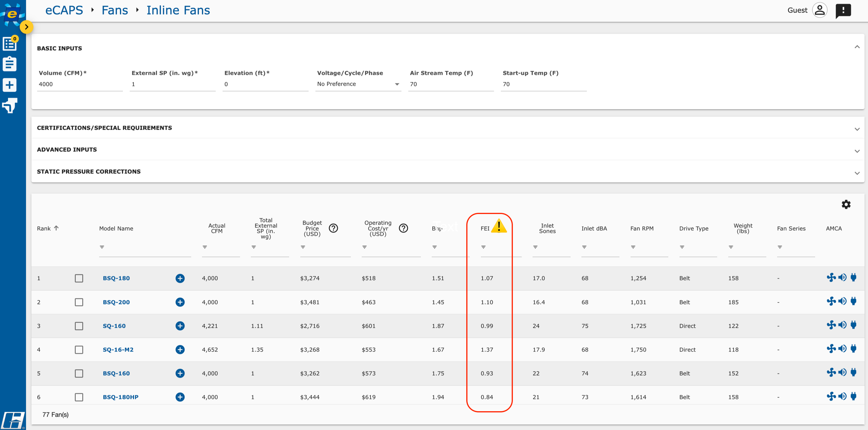Open Voltage/Cycle/Phase dropdown
Screen dimensions: 868x430
tap(358, 84)
